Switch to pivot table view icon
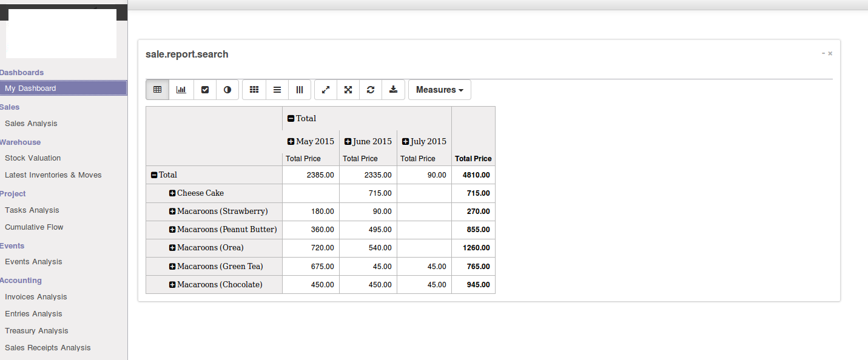The height and width of the screenshot is (360, 868). [158, 90]
